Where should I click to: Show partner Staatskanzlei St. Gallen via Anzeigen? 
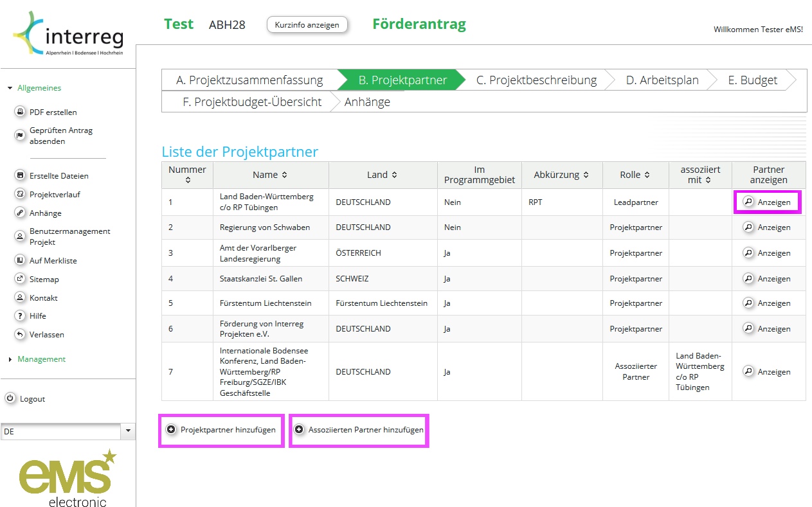767,279
